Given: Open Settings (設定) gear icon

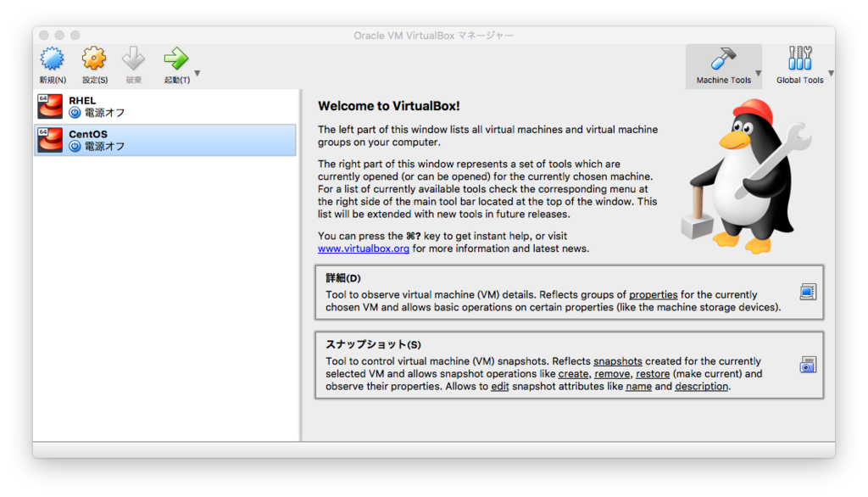Looking at the screenshot, I should [x=94, y=59].
